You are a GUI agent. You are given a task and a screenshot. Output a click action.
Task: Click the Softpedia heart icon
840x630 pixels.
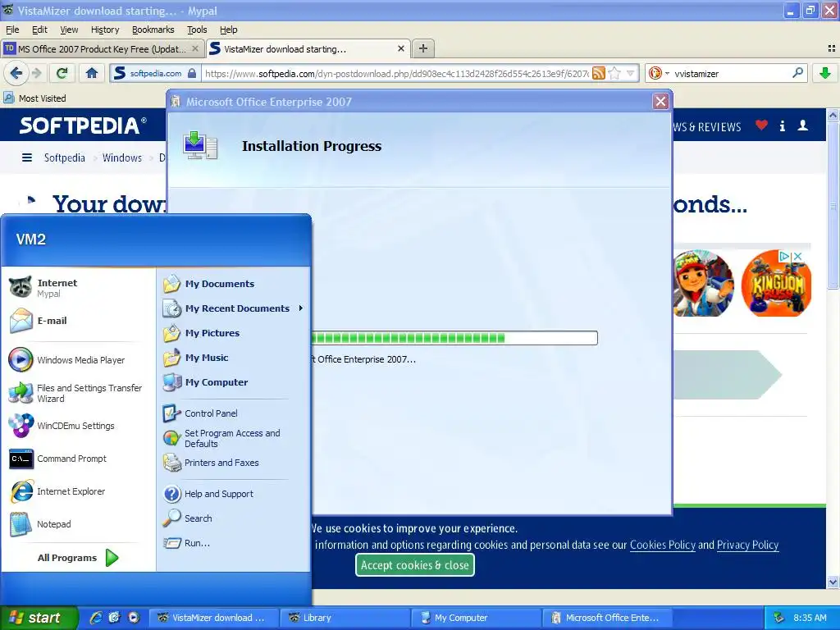761,126
